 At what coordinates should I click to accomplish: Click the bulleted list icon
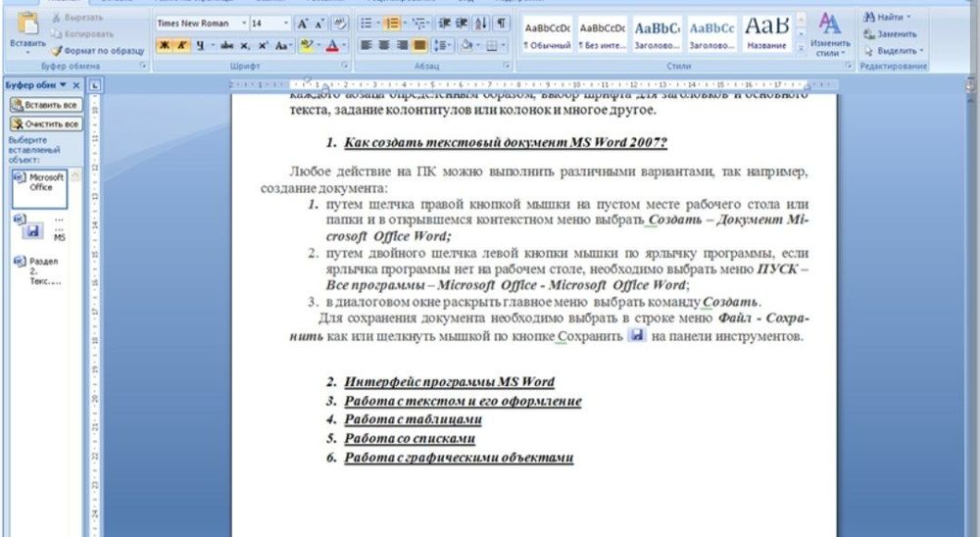(367, 24)
